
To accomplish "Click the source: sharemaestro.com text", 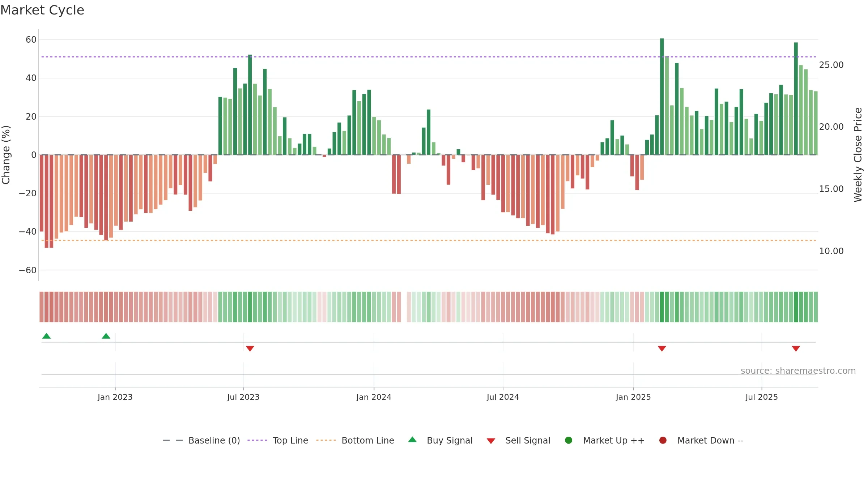I will point(798,371).
